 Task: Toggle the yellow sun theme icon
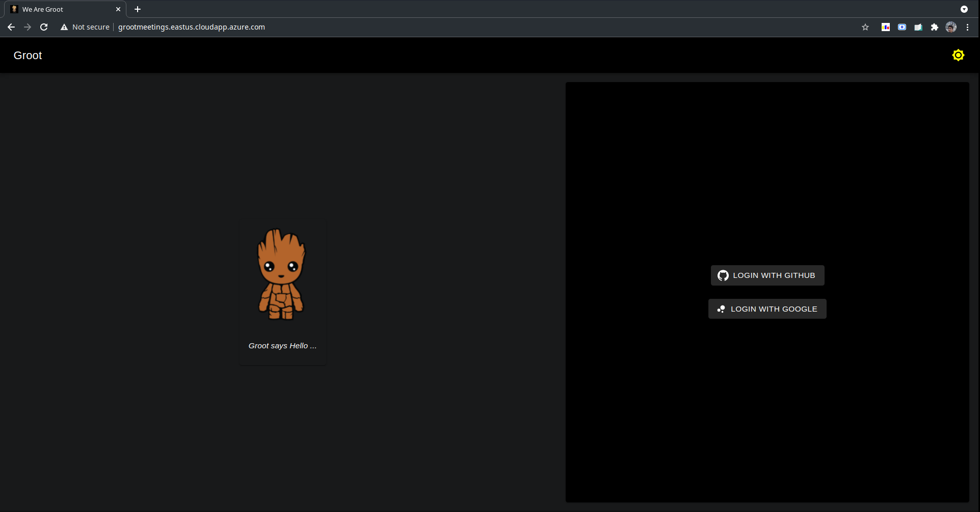(958, 55)
